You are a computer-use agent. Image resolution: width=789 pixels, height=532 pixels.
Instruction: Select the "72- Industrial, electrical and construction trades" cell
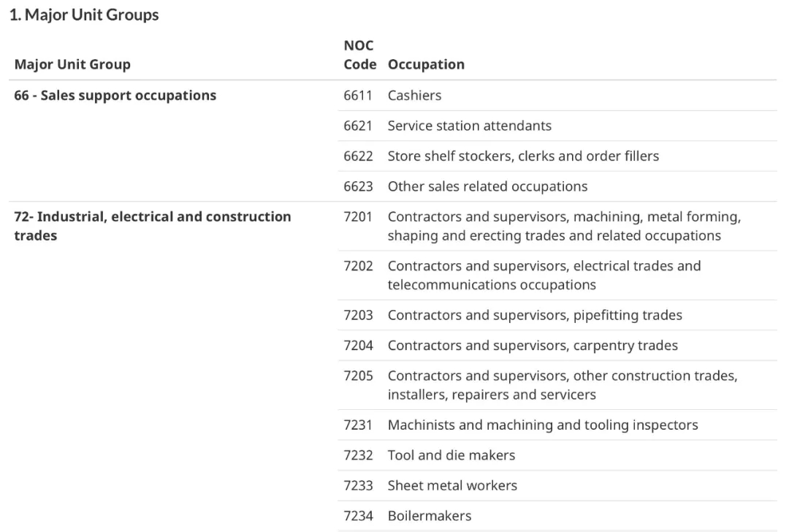pos(153,226)
